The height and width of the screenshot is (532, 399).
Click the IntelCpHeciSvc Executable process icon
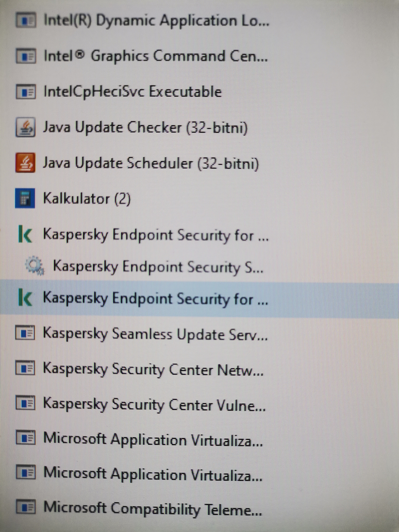(x=26, y=92)
